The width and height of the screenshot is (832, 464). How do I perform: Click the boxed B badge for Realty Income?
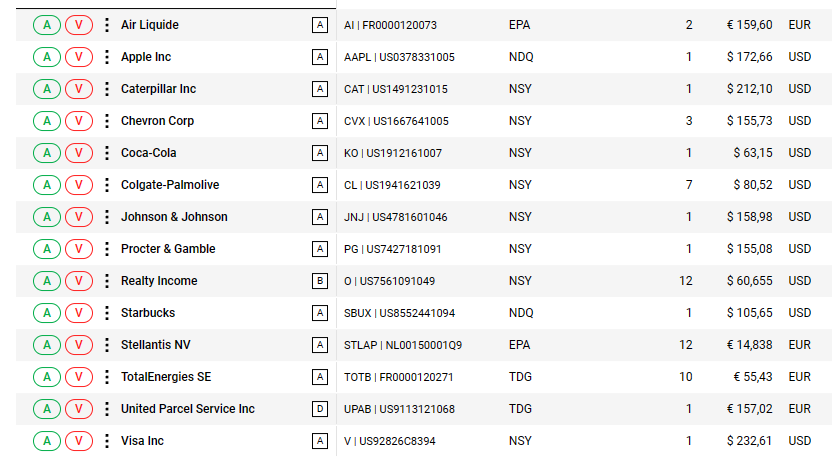(319, 281)
